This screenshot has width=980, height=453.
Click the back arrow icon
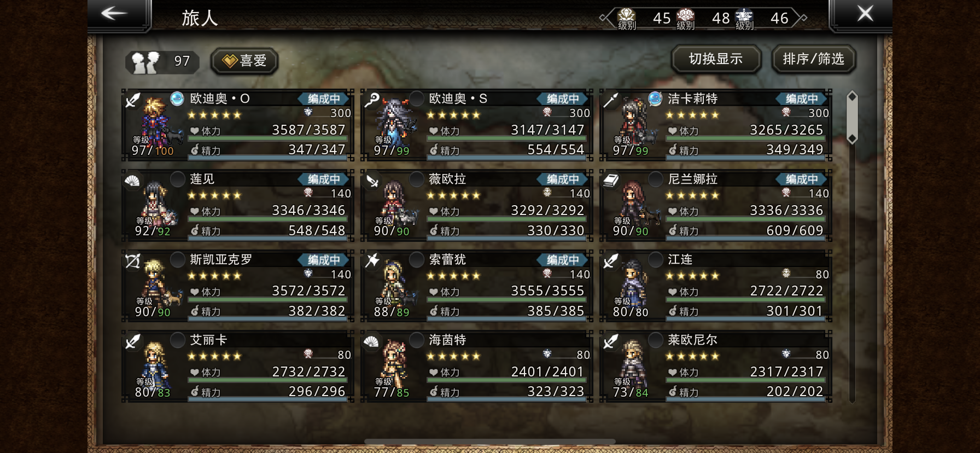pyautogui.click(x=114, y=13)
